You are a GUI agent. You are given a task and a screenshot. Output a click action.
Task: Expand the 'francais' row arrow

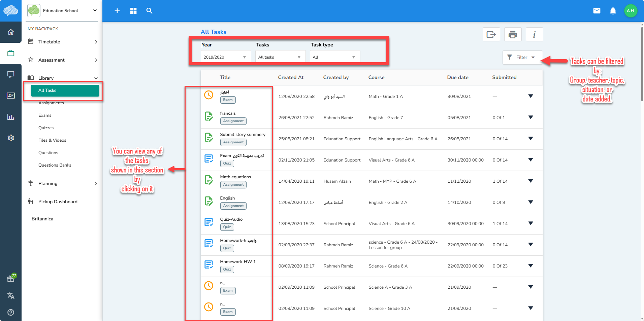(x=530, y=117)
